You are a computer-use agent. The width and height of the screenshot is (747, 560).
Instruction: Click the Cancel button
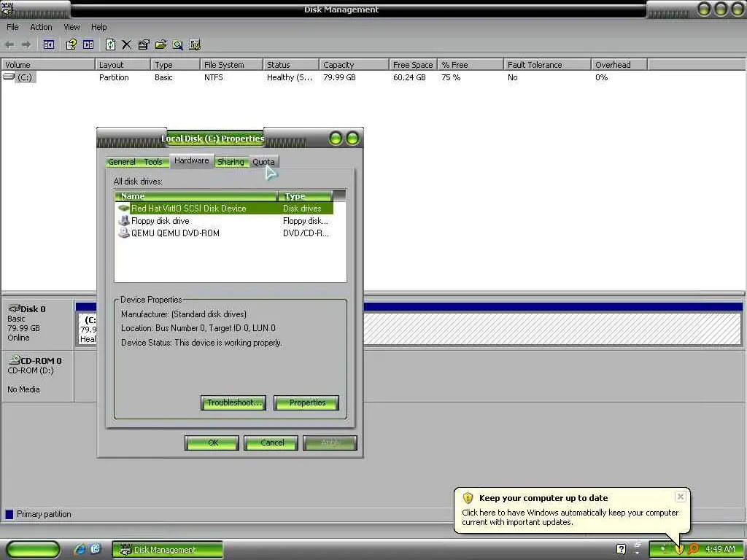click(x=271, y=443)
